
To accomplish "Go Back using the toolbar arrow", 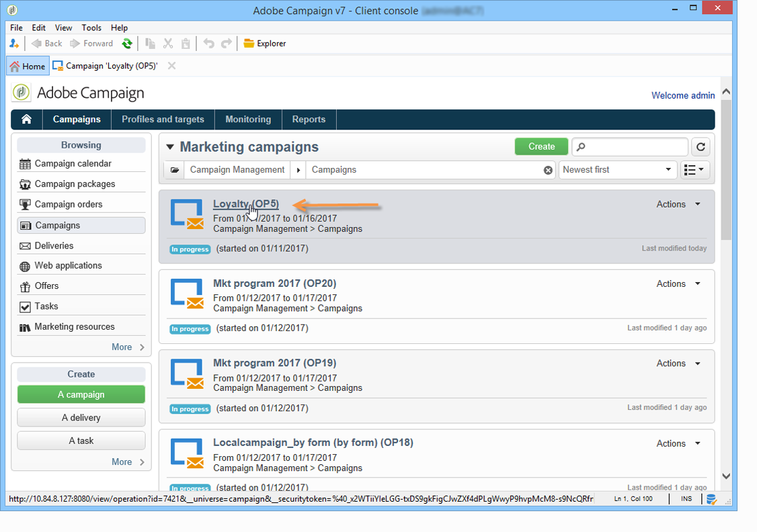I will click(46, 44).
